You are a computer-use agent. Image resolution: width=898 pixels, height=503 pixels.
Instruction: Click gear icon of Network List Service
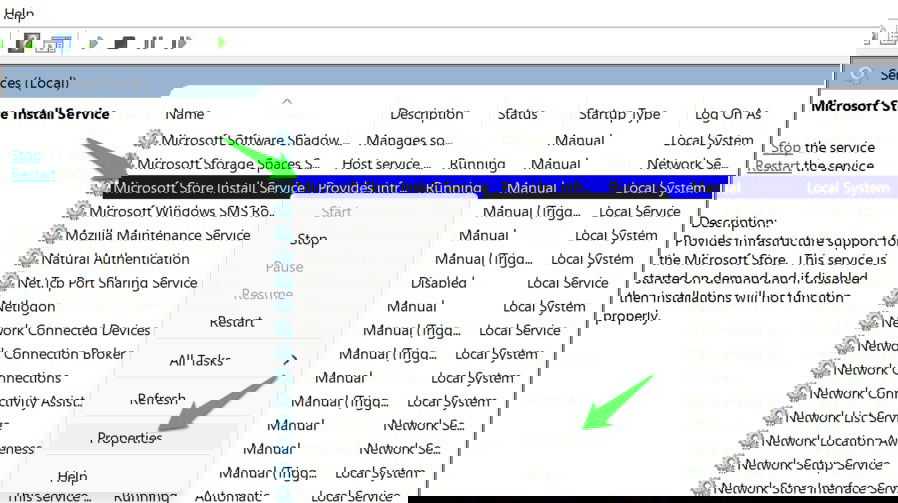[776, 417]
